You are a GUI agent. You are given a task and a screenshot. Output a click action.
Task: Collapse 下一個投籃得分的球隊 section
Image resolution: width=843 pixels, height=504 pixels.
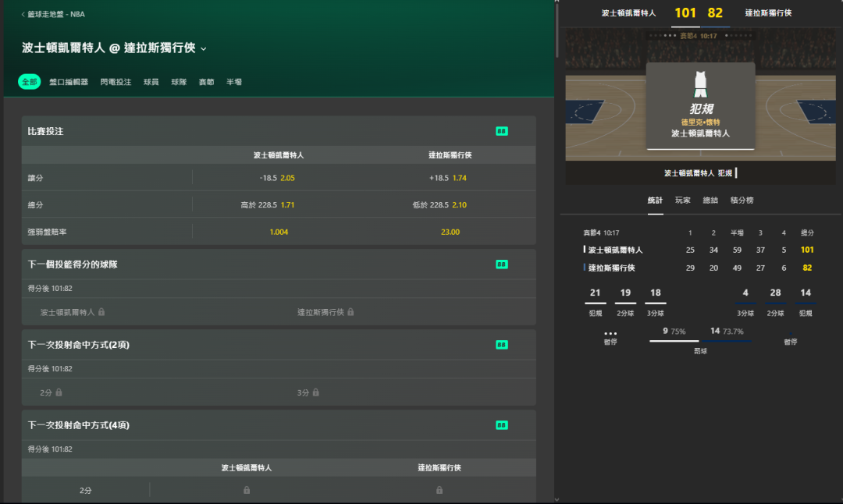coord(279,264)
